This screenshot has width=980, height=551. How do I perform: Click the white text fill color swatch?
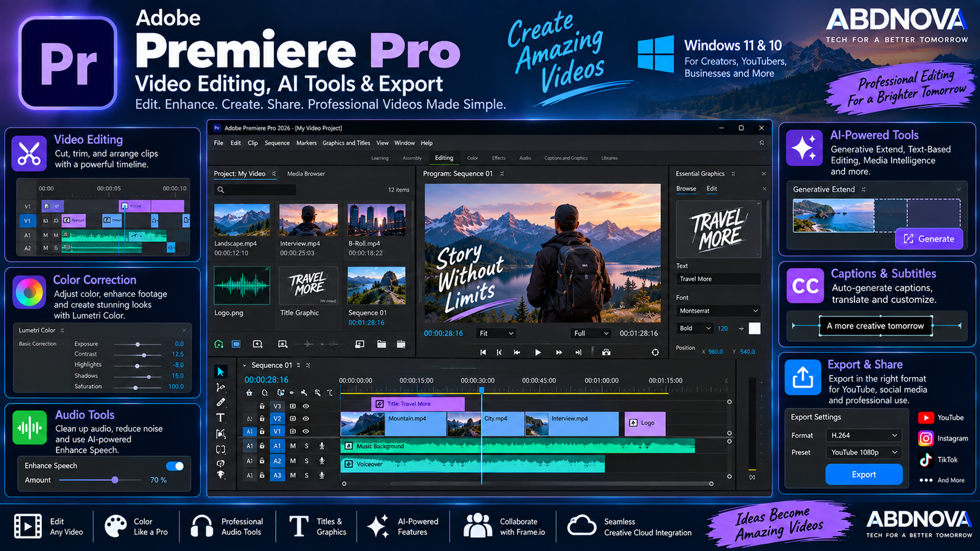755,328
